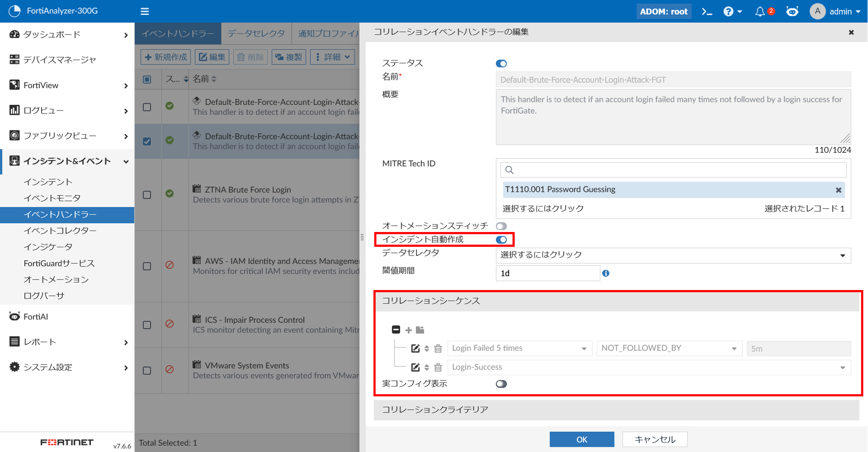Check the ZTNA Brute Force Login checkbox
Viewport: 868px width, 452px height.
147,195
